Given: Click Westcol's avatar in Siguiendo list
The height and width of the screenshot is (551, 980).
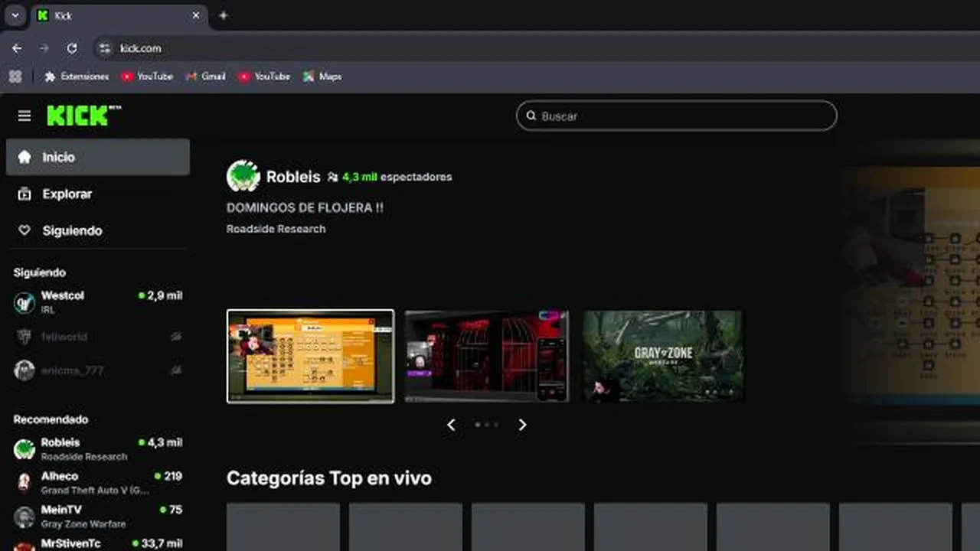Looking at the screenshot, I should (24, 303).
